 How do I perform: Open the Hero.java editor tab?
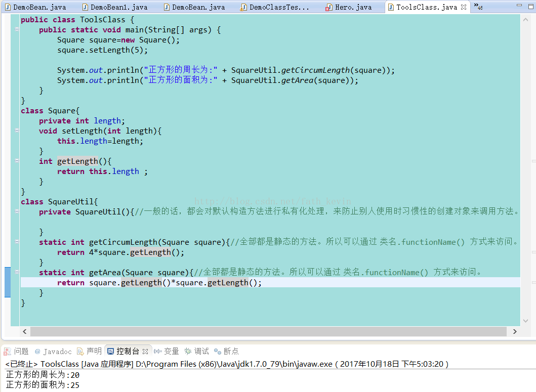(x=349, y=7)
